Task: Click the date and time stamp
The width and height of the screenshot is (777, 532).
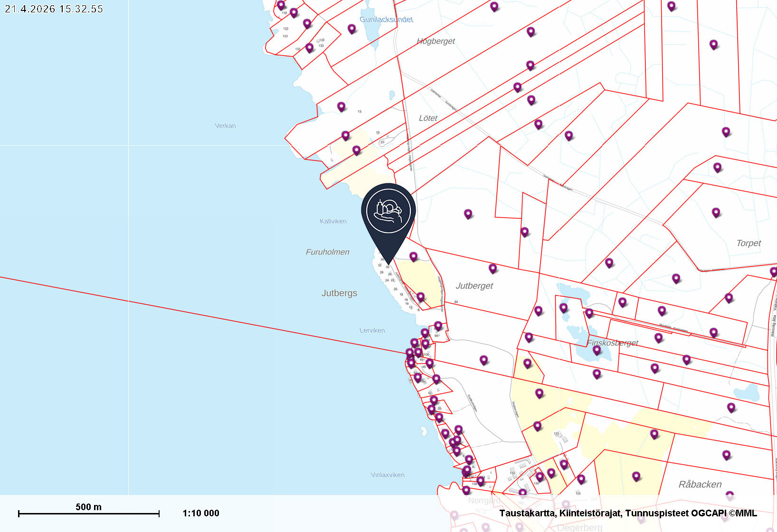Action: (54, 9)
